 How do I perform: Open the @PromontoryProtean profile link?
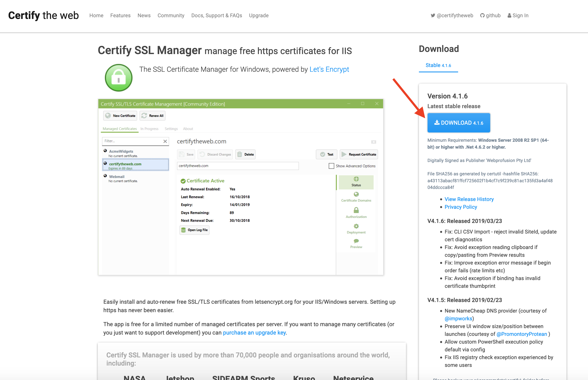point(522,334)
